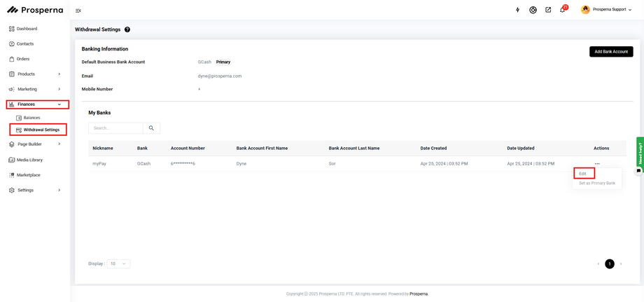Click the help question mark beside Withdrawal Settings
This screenshot has width=644, height=302.
point(127,29)
